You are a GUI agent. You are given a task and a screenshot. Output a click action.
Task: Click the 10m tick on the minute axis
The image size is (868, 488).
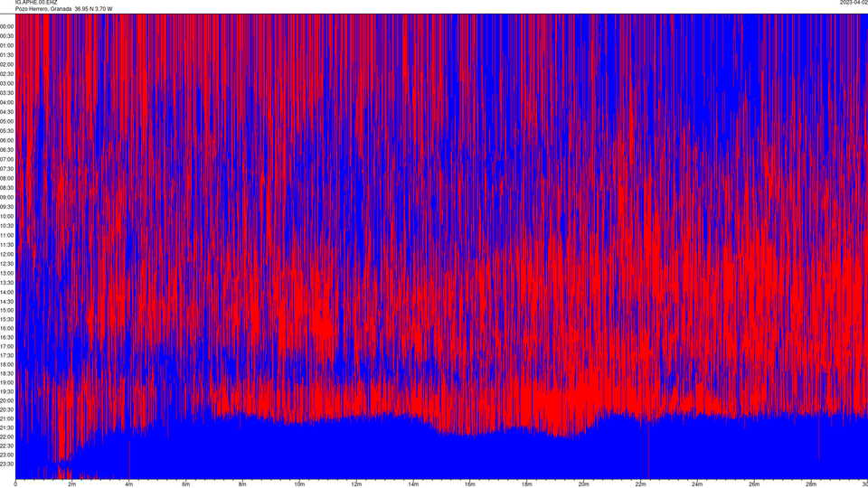pyautogui.click(x=299, y=484)
